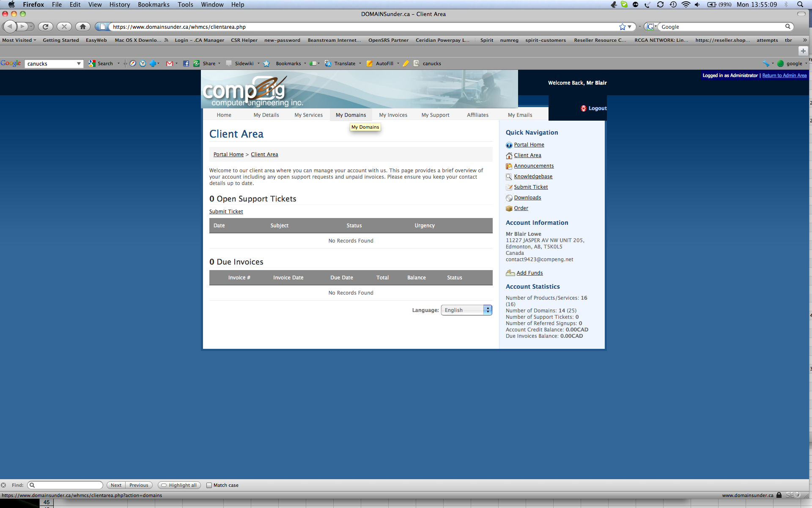Click Facebook icon in Google toolbar
The width and height of the screenshot is (812, 508).
click(186, 63)
